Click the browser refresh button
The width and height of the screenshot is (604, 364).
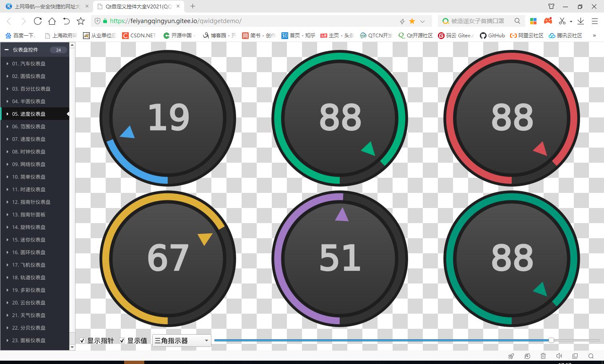[38, 21]
